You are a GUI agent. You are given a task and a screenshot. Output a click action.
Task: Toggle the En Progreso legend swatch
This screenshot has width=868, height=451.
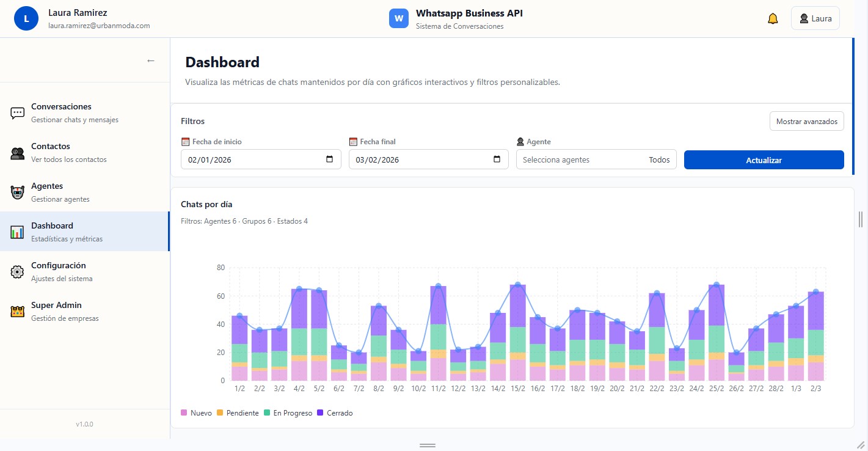pyautogui.click(x=267, y=413)
